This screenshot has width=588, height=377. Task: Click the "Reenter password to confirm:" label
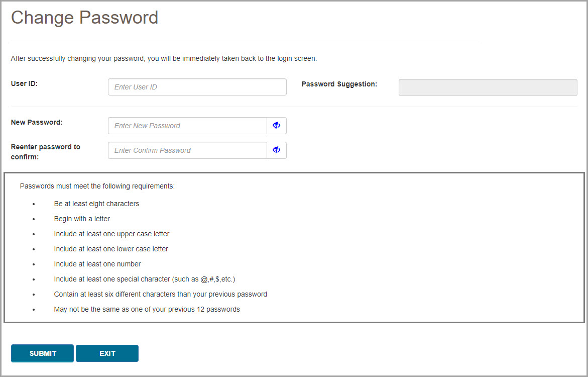coord(46,152)
